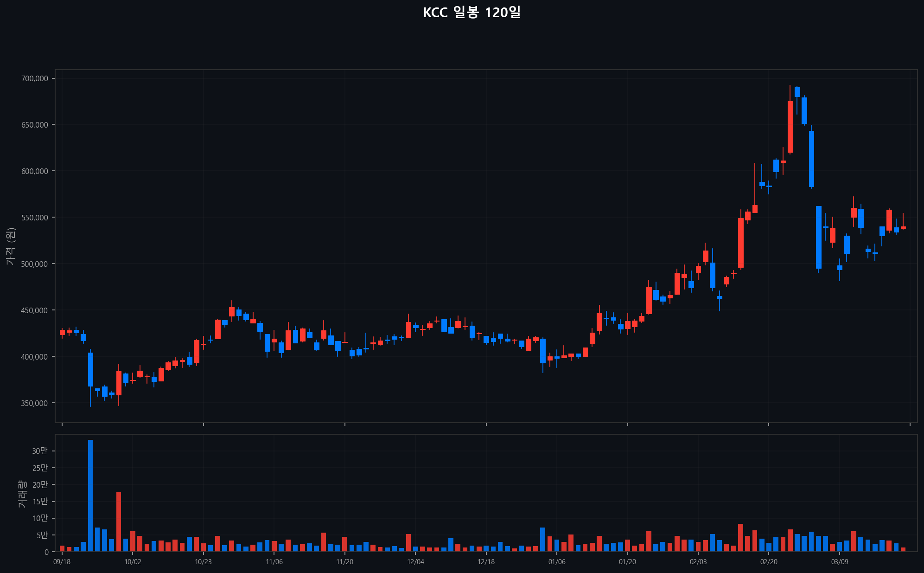
Task: Click the 5만 volume axis label
Action: pos(41,535)
